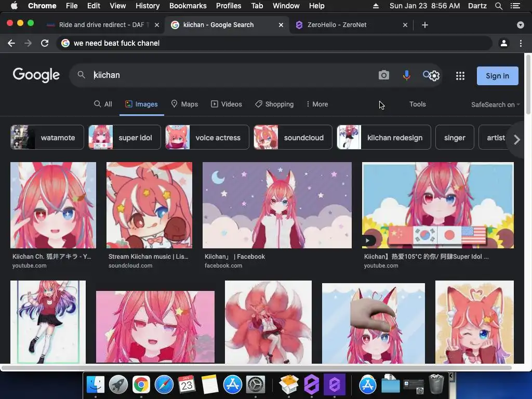Open the Kiichan Facebook image result
This screenshot has width=532, height=399.
tap(277, 205)
